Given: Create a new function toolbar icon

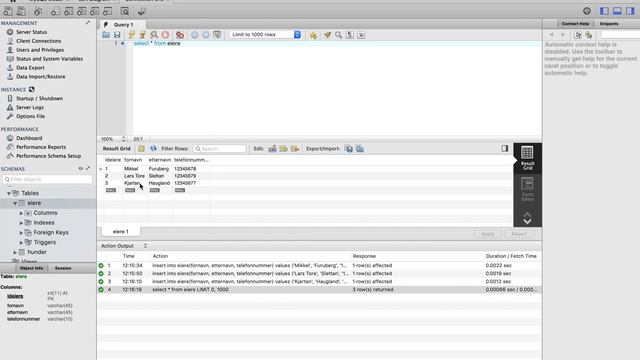Looking at the screenshot, I should click(x=108, y=11).
